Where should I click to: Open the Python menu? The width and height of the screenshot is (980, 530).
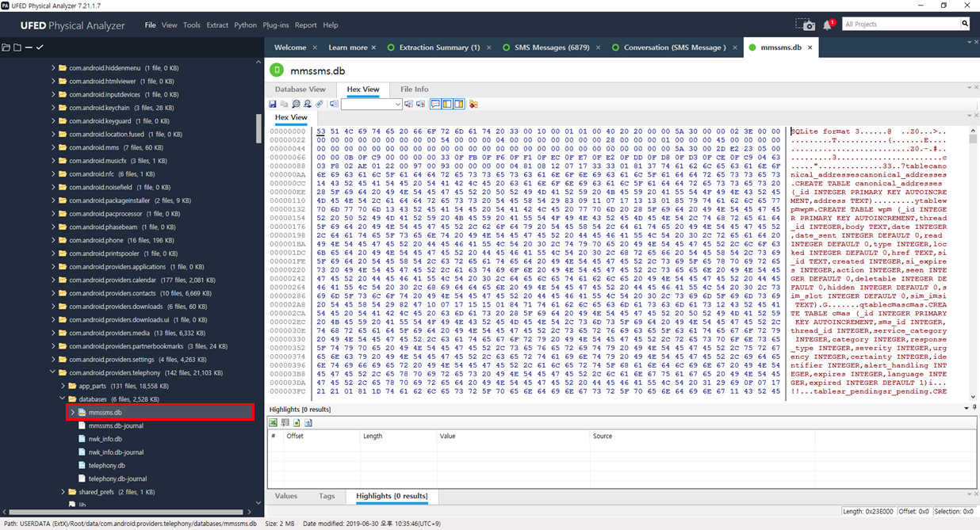click(x=245, y=25)
